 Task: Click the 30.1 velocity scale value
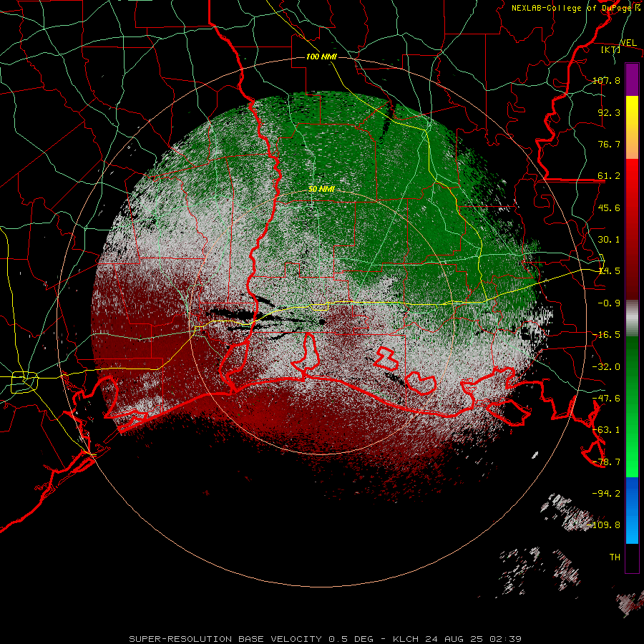tap(609, 240)
